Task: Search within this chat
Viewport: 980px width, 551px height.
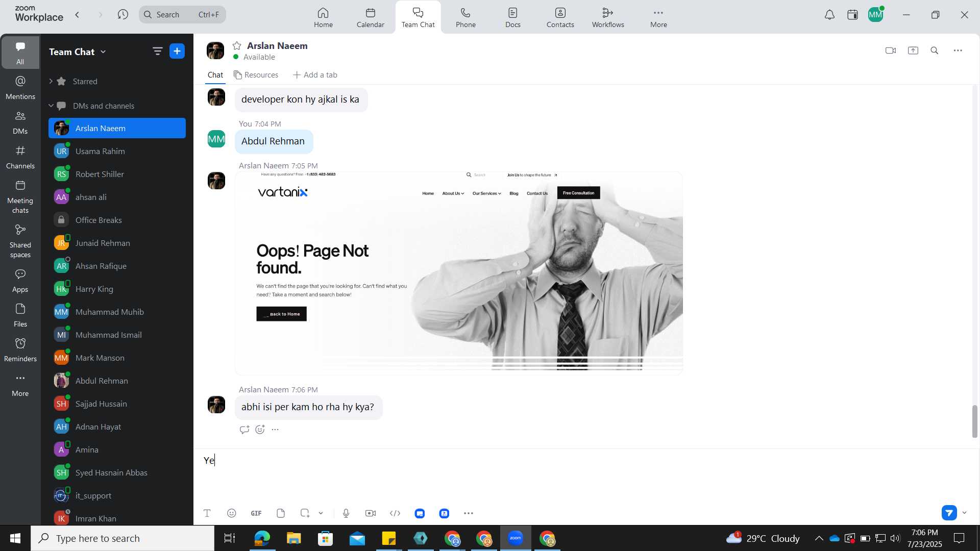Action: pyautogui.click(x=935, y=51)
